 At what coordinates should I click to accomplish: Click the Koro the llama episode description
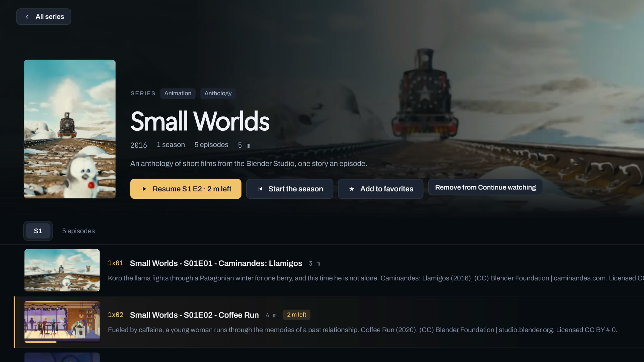click(x=376, y=278)
